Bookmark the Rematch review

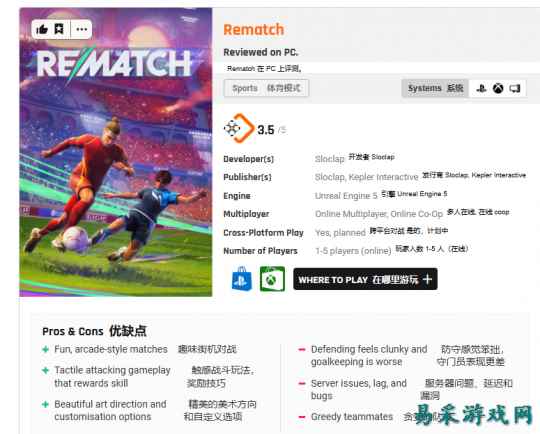[59, 29]
